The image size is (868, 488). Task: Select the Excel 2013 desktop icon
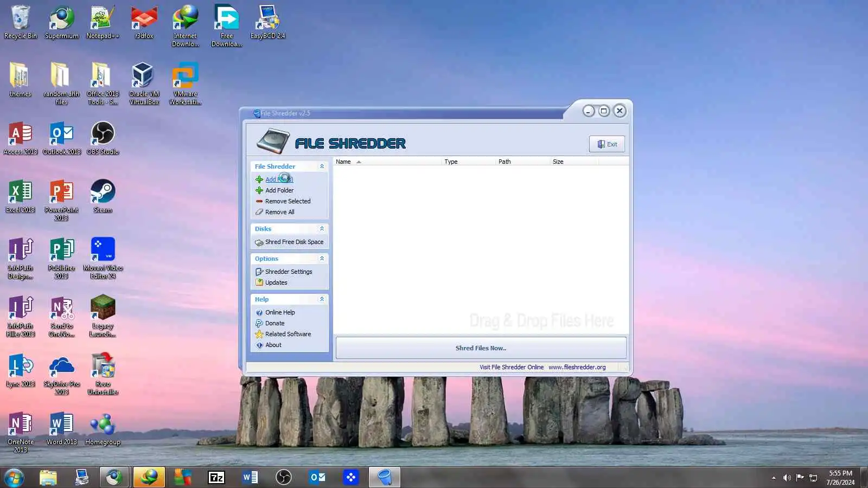[x=20, y=196]
